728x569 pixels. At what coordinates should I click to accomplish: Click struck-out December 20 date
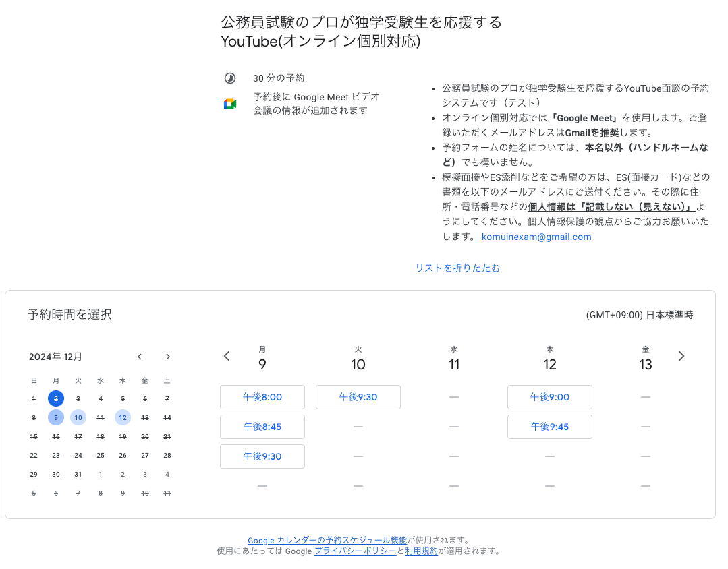(x=145, y=436)
